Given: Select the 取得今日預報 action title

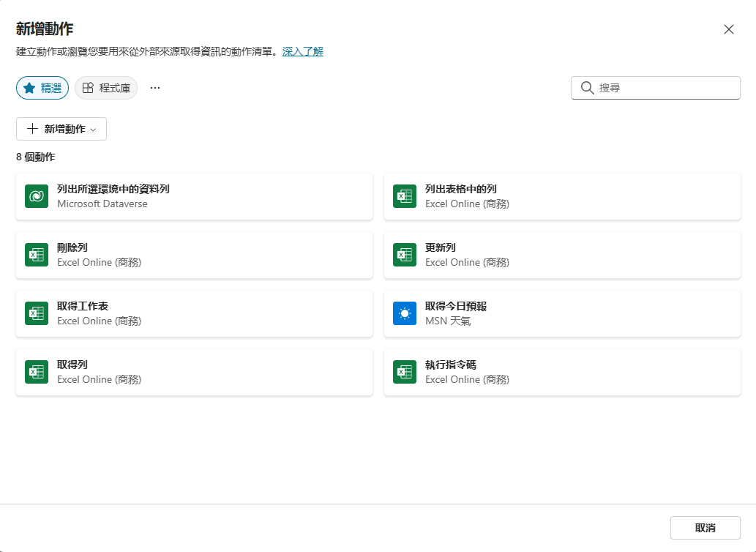Looking at the screenshot, I should pos(456,306).
